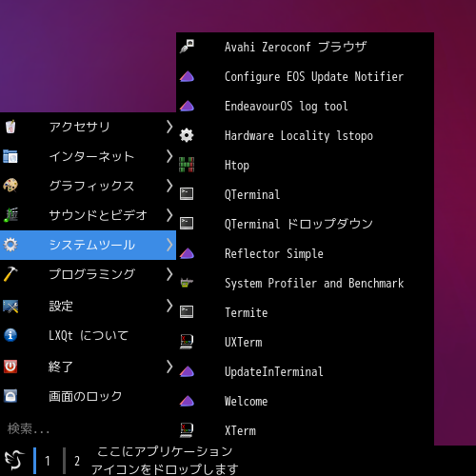Click the グラフィックス palette icon
The image size is (476, 476).
pyautogui.click(x=10, y=186)
